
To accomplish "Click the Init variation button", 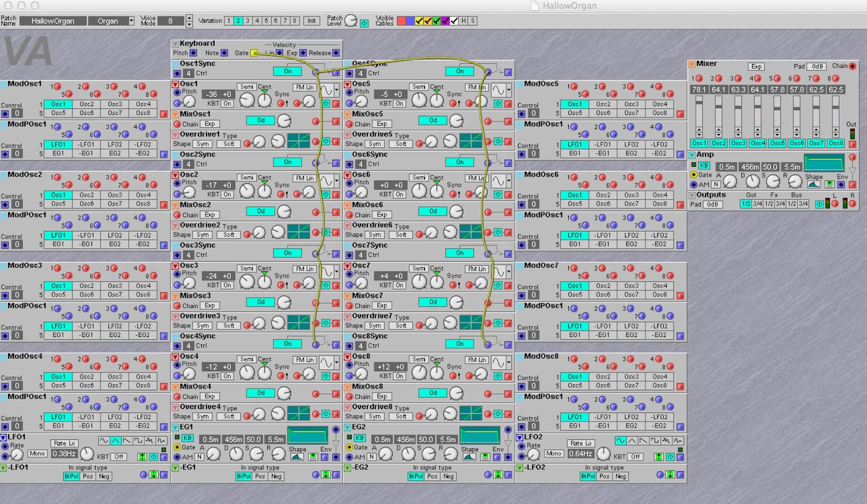I will click(312, 21).
